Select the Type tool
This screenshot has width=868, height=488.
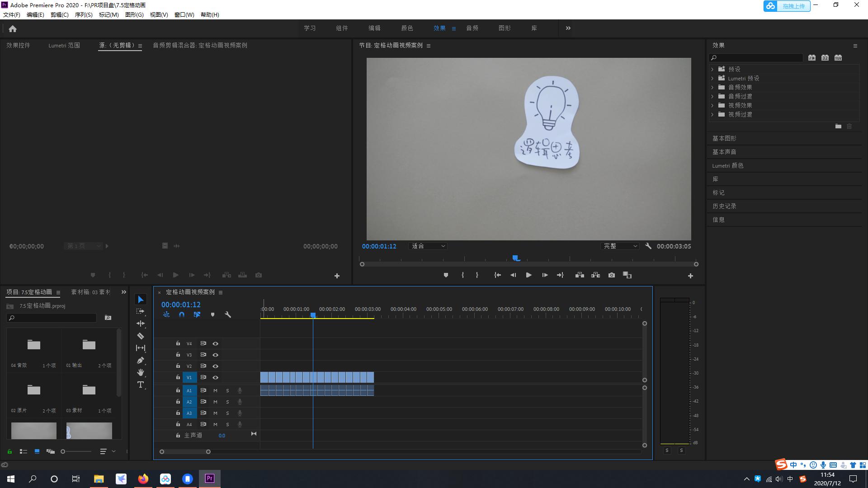141,385
